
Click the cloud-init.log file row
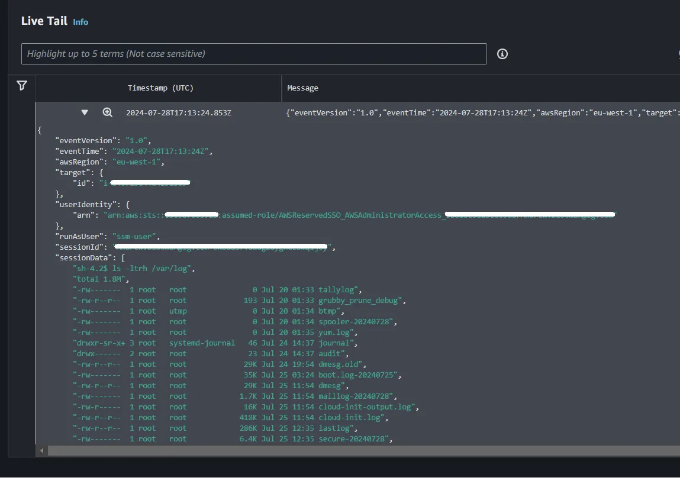pos(231,418)
